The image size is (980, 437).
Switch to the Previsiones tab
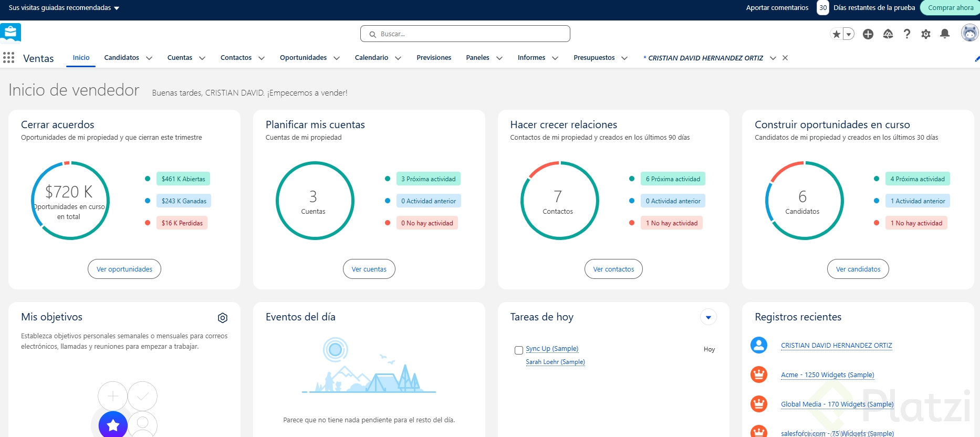pos(434,58)
